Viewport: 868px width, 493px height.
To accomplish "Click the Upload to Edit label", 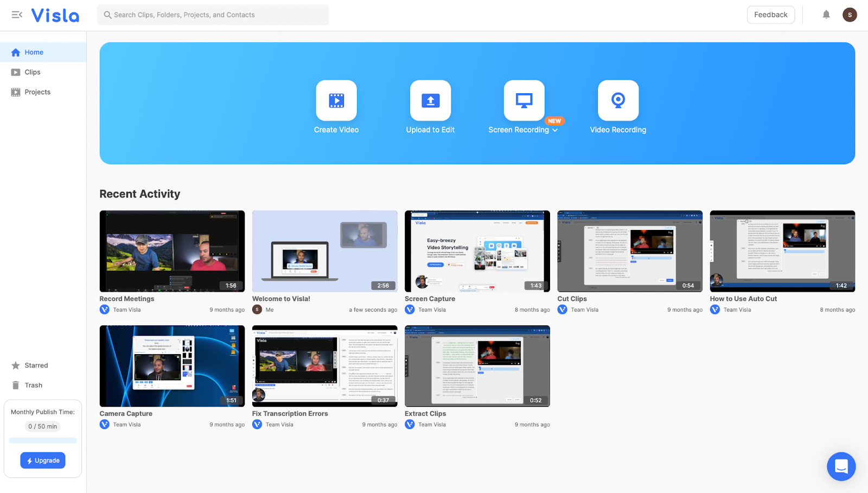I will pyautogui.click(x=430, y=130).
